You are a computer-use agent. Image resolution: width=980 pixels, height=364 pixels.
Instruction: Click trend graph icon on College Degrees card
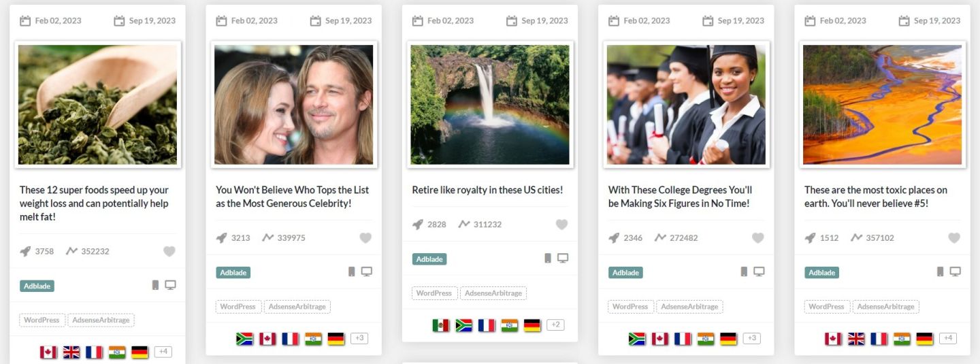click(660, 237)
